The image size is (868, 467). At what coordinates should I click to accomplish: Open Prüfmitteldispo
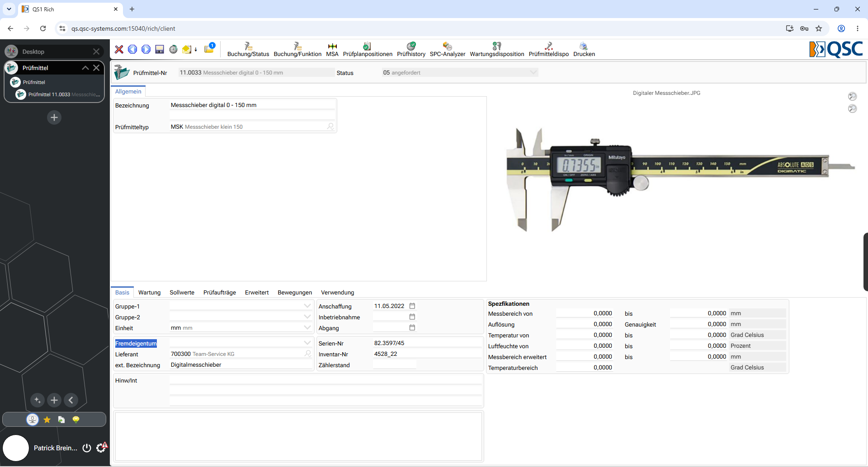549,50
